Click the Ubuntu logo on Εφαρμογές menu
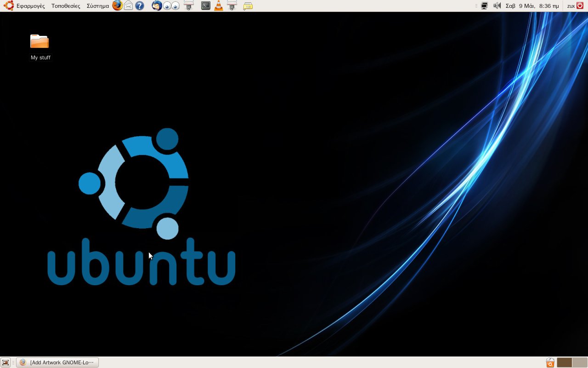 click(9, 6)
